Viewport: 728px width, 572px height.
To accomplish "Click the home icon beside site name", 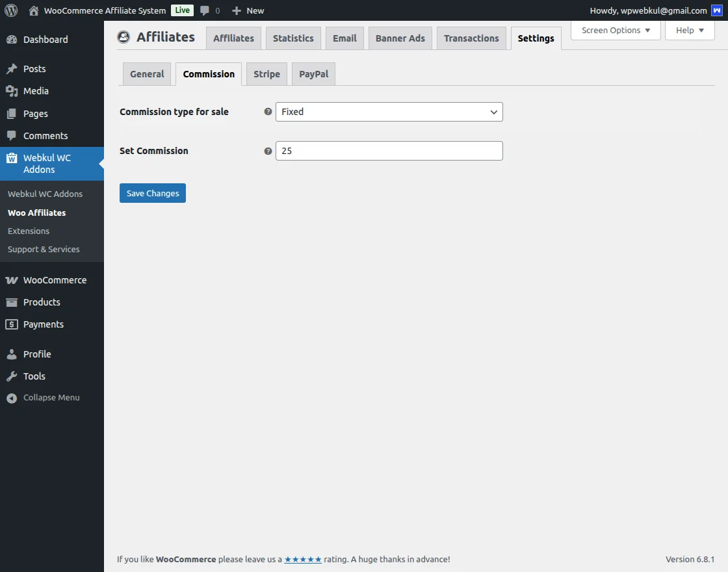I will 33,10.
